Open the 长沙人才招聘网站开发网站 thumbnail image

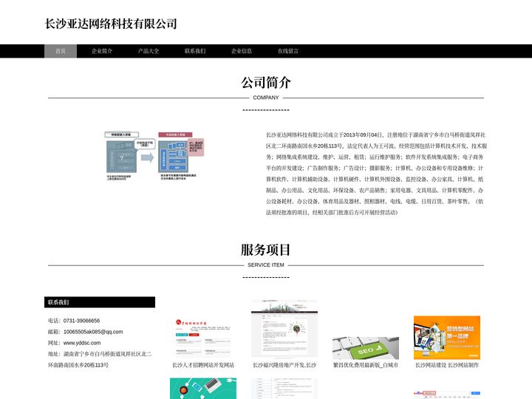coord(203,338)
